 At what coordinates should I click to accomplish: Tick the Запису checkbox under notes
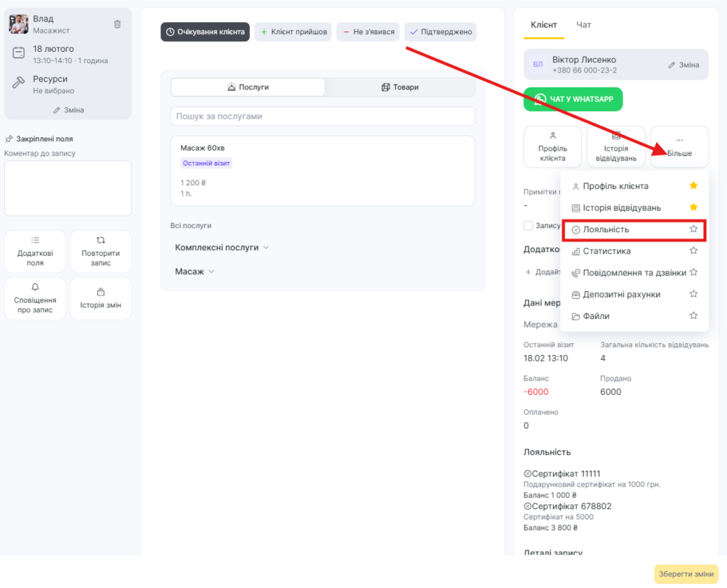coord(528,225)
